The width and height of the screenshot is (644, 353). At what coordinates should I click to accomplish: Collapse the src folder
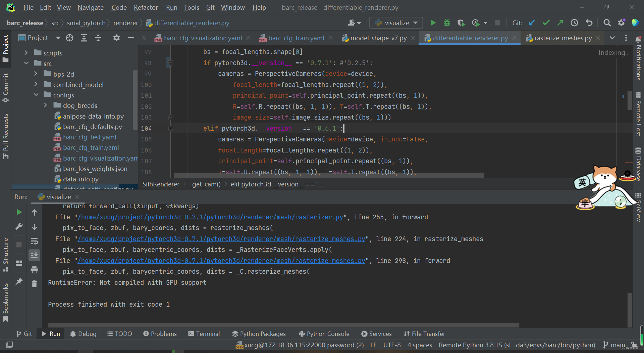click(26, 63)
